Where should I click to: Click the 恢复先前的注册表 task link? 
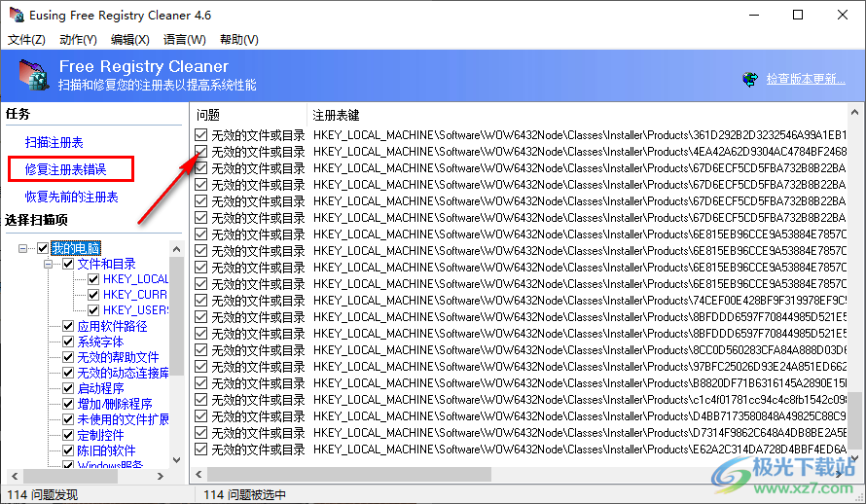pyautogui.click(x=71, y=197)
